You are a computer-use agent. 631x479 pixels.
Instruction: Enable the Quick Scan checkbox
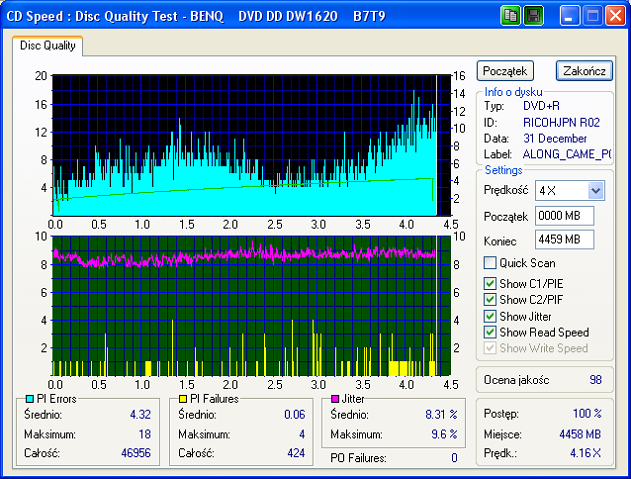[490, 263]
